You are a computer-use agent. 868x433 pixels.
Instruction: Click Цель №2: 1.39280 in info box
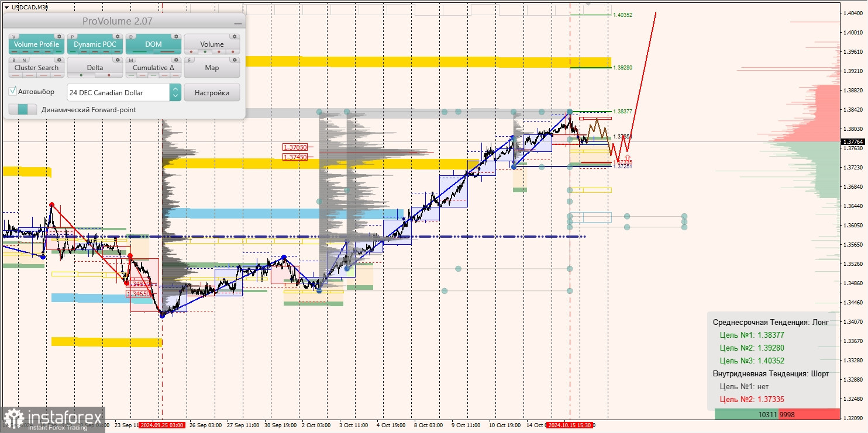[752, 348]
